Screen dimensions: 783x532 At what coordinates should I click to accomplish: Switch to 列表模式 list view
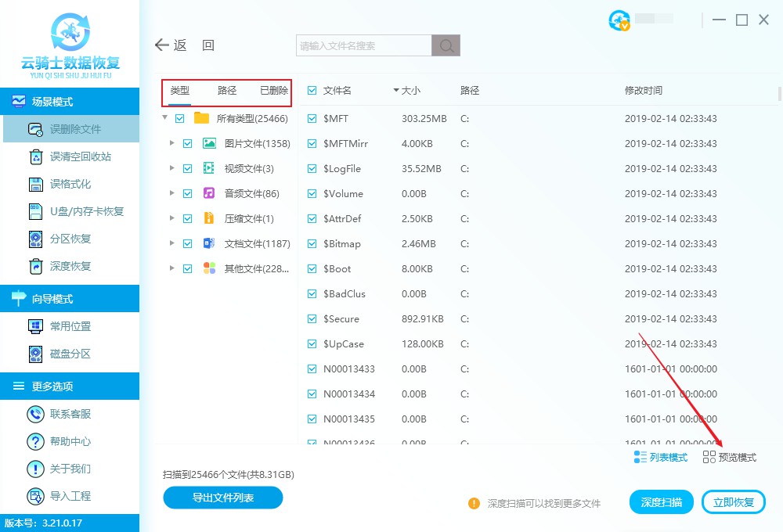click(661, 457)
